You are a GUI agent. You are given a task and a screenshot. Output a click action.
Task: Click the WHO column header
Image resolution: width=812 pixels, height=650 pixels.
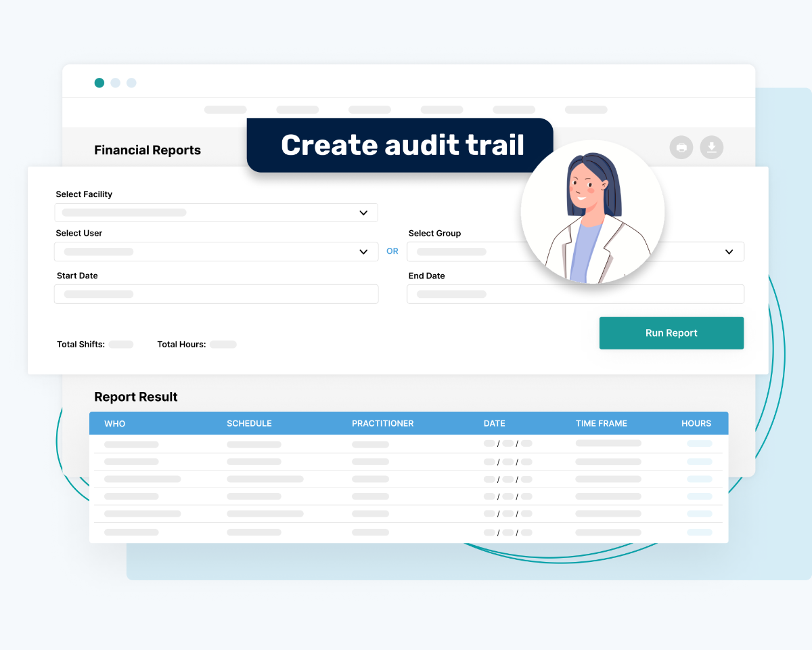[x=115, y=423]
